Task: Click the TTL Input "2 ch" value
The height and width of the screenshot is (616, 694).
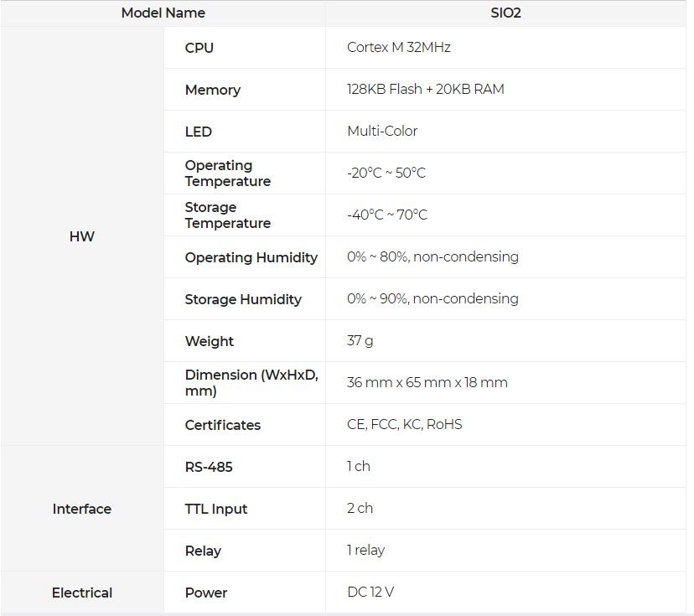Action: pyautogui.click(x=360, y=508)
